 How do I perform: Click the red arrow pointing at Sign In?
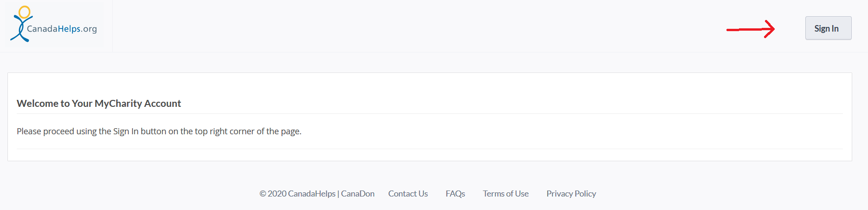(751, 29)
